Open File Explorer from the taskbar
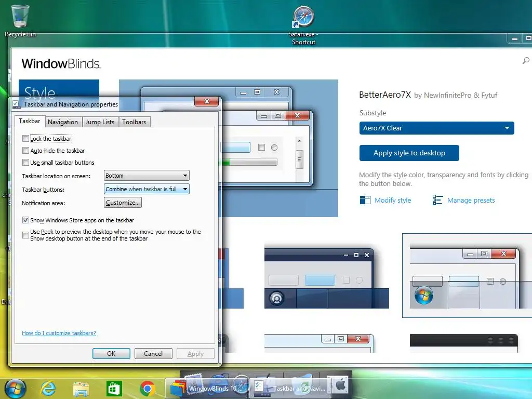This screenshot has height=399, width=532. point(81,389)
